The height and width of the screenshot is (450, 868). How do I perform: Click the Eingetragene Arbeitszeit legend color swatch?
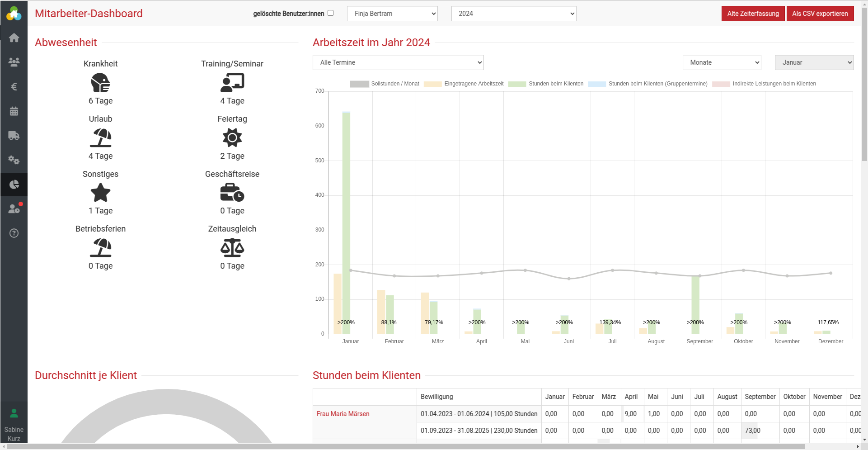click(432, 84)
